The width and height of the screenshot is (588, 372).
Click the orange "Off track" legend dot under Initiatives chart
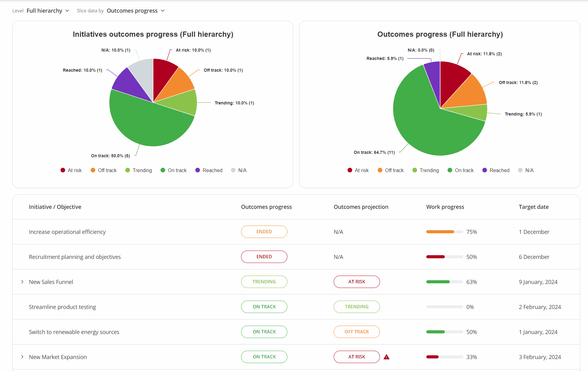point(93,170)
